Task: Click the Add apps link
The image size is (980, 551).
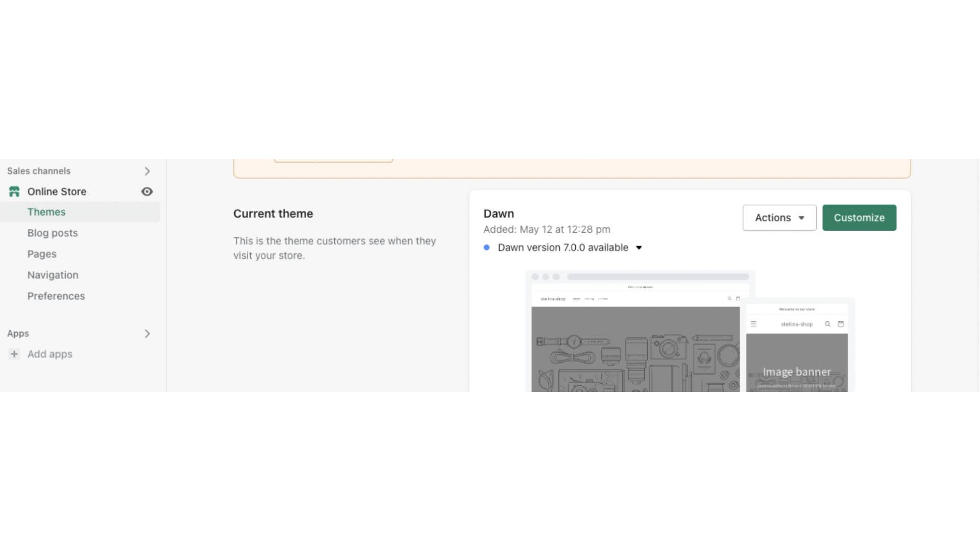Action: (x=50, y=354)
